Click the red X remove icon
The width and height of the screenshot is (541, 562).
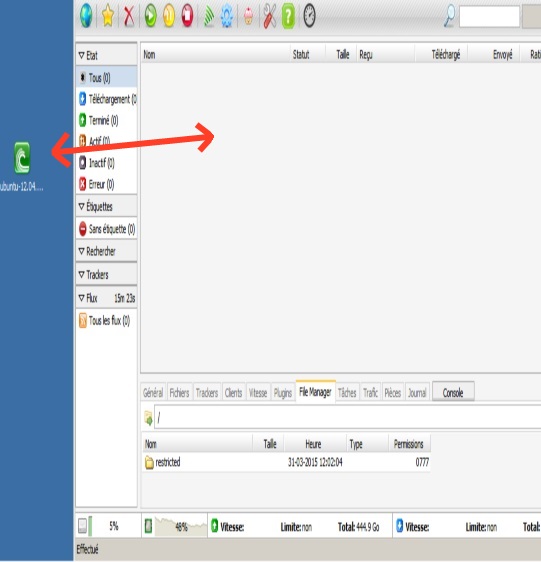coord(129,16)
